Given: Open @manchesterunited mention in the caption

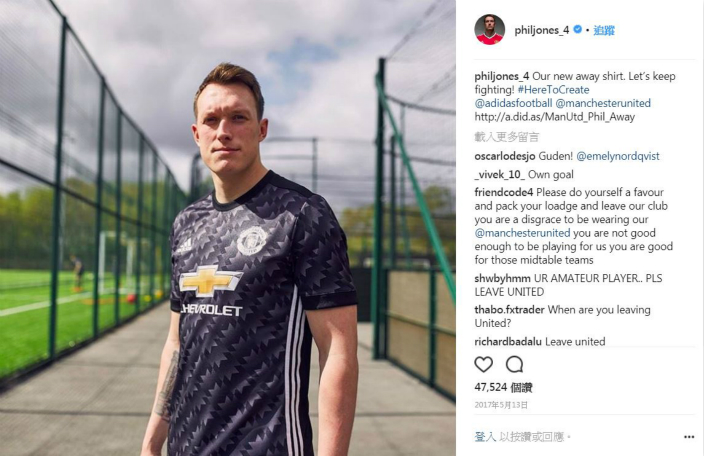Looking at the screenshot, I should pyautogui.click(x=603, y=103).
